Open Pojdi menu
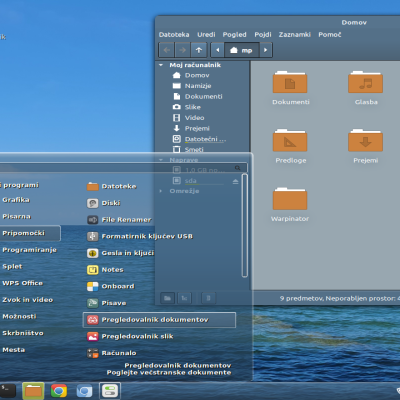400x400 pixels. [263, 35]
